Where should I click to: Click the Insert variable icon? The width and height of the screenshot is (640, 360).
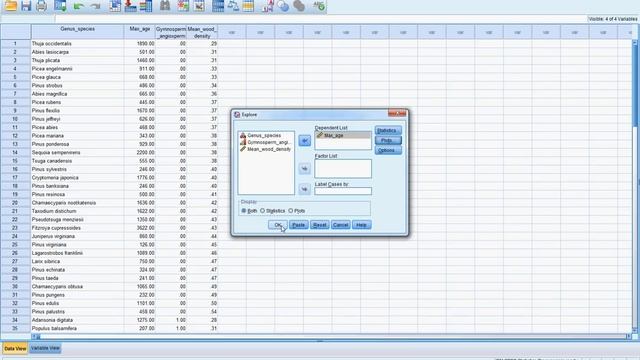199,6
